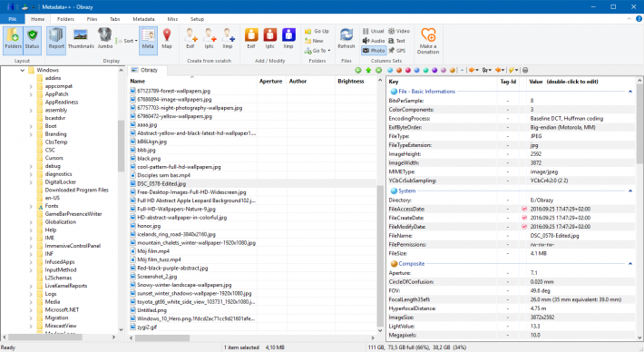644x352 pixels.
Task: Click the green up arrow icon
Action: (x=368, y=70)
